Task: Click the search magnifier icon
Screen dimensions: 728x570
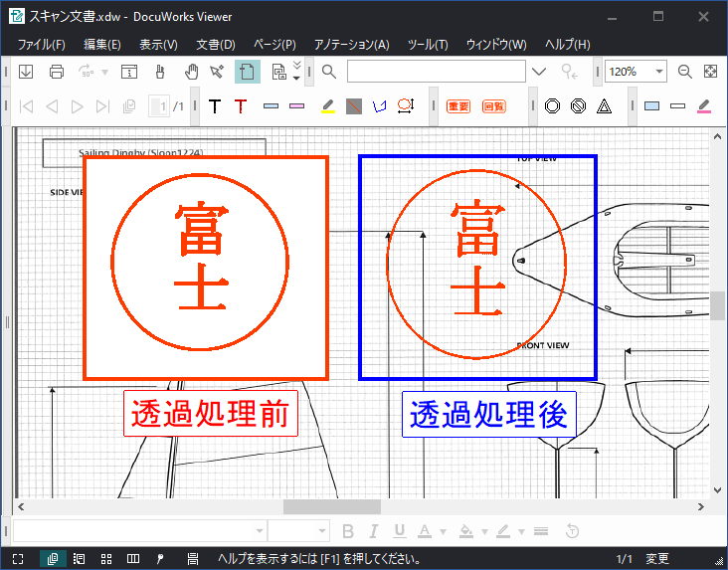Action: pyautogui.click(x=329, y=72)
